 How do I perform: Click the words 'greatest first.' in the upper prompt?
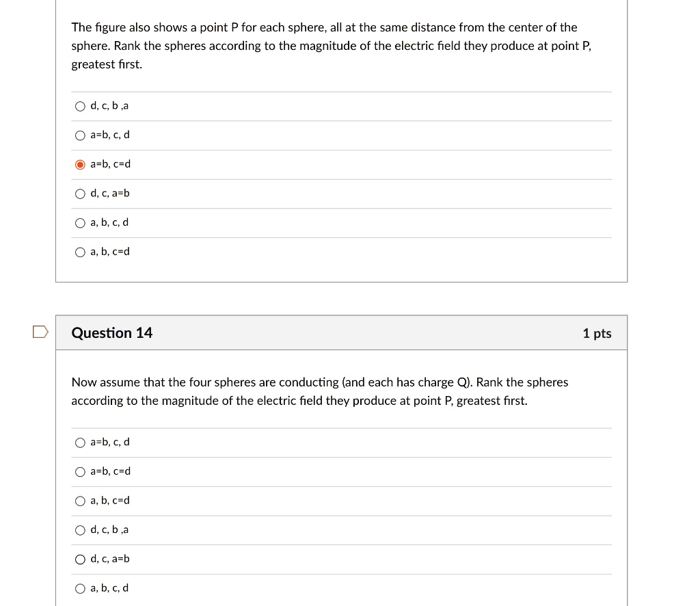point(107,64)
